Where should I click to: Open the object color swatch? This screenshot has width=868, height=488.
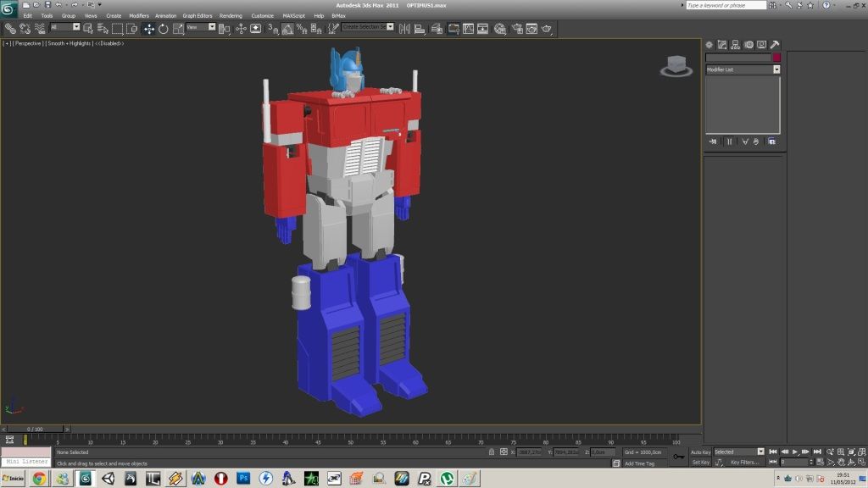(x=776, y=58)
